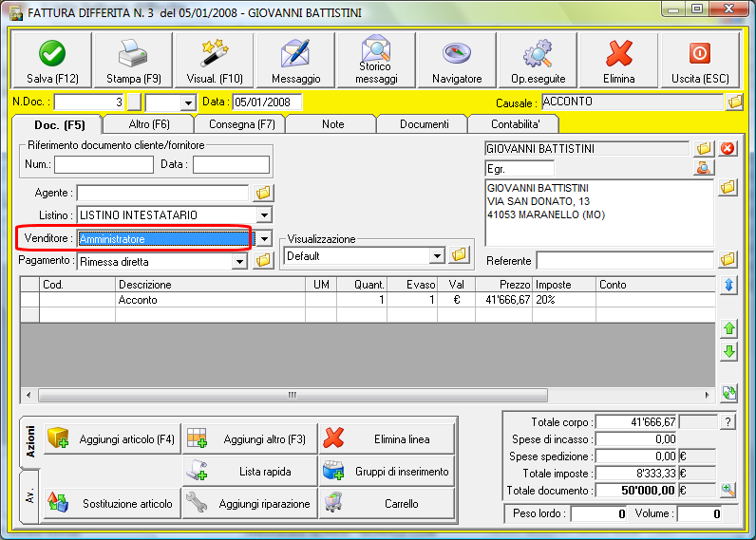Expand the Listino dropdown

click(x=264, y=215)
